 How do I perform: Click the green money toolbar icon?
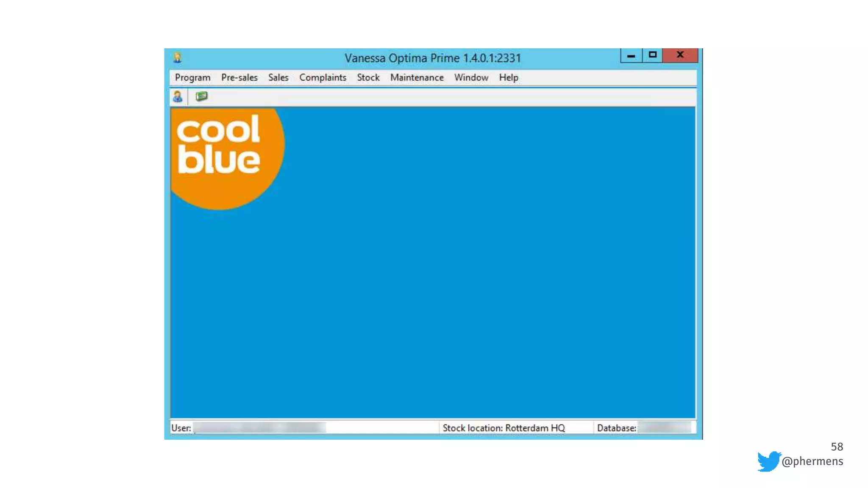[x=202, y=97]
